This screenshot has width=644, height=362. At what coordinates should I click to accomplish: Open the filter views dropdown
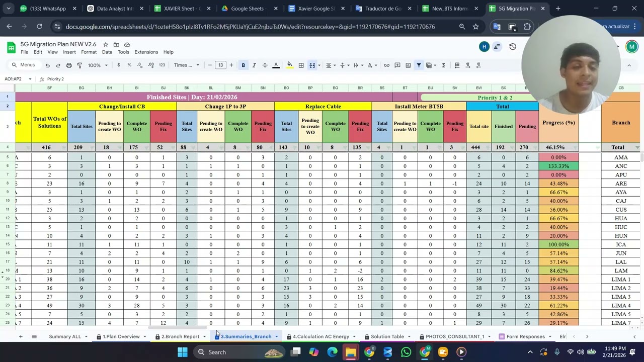431,65
